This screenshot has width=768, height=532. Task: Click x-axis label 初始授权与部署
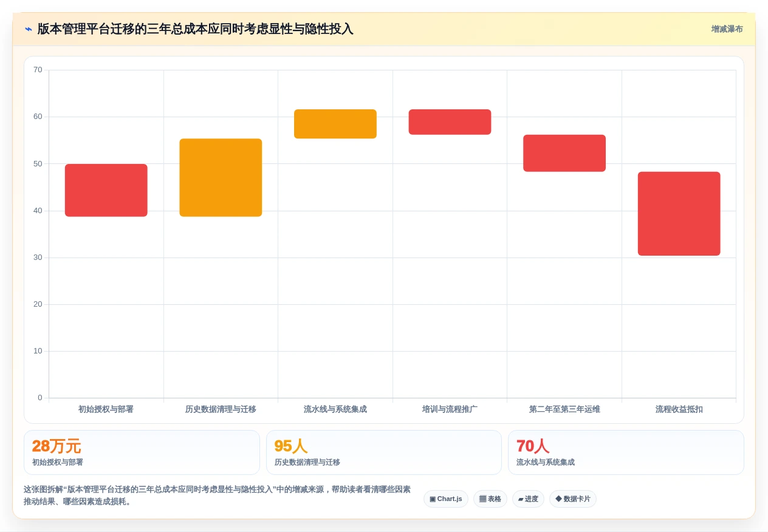[x=106, y=409]
